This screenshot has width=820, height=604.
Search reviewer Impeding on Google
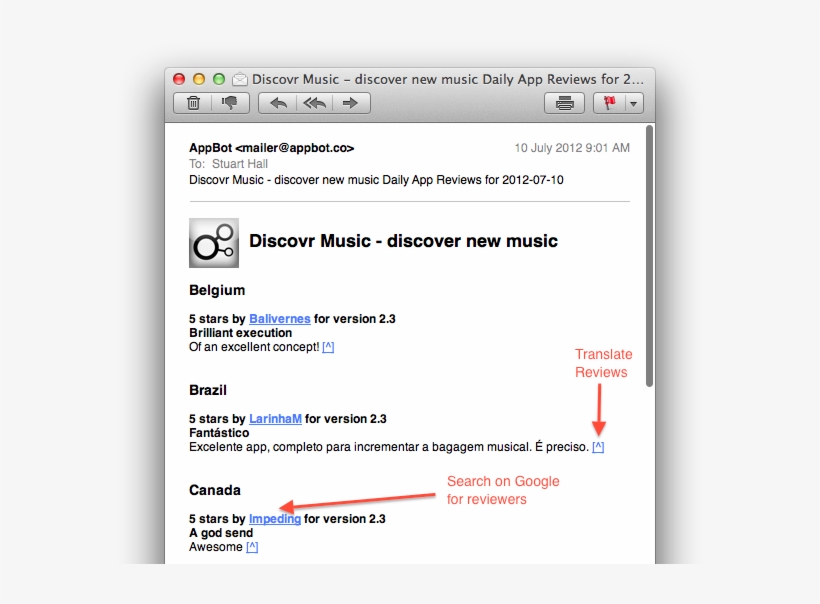pos(274,518)
